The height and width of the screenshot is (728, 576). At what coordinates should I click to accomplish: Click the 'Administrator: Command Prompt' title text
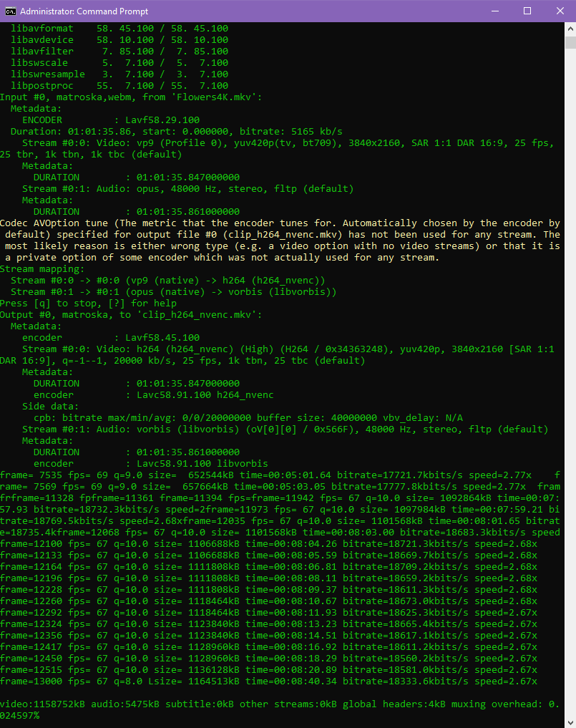[x=86, y=11]
